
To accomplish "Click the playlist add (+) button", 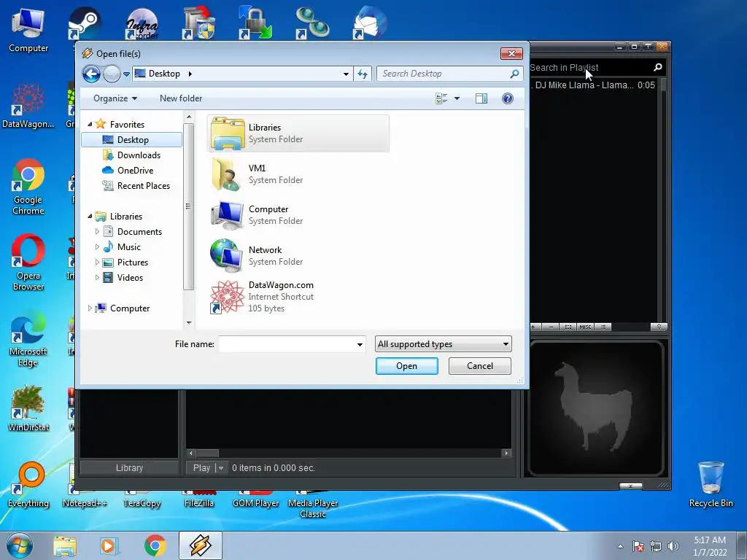I will (534, 327).
